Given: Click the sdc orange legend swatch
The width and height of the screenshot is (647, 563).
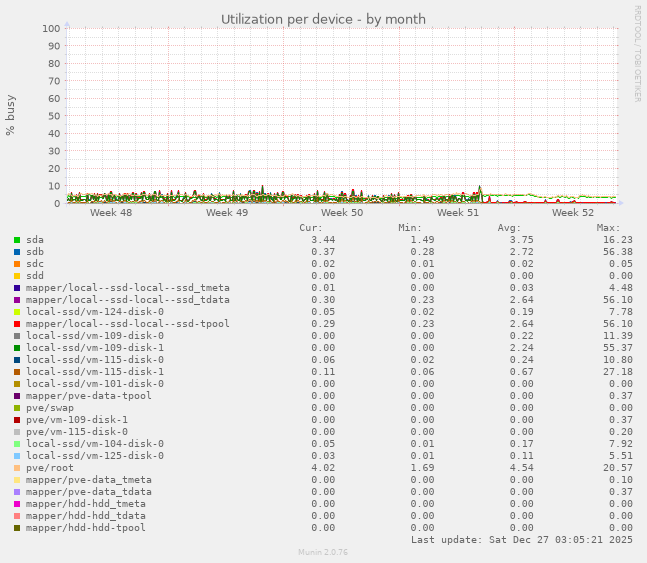Looking at the screenshot, I should pos(17,264).
